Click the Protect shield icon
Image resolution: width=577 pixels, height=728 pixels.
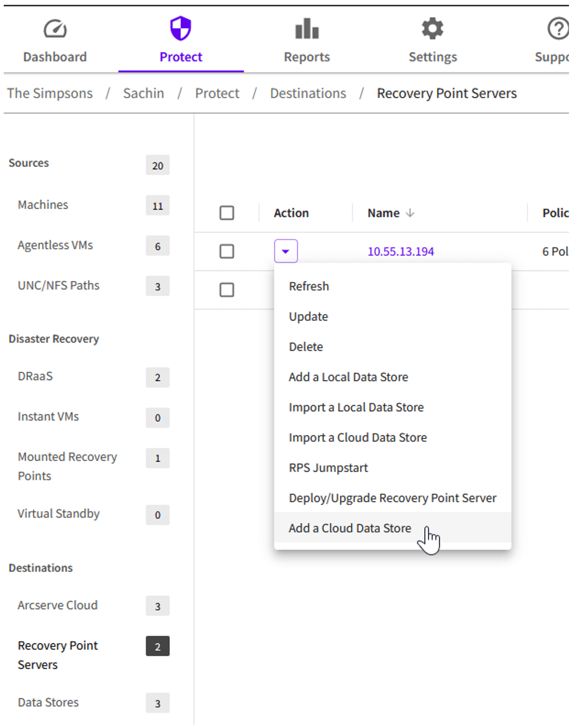(181, 28)
